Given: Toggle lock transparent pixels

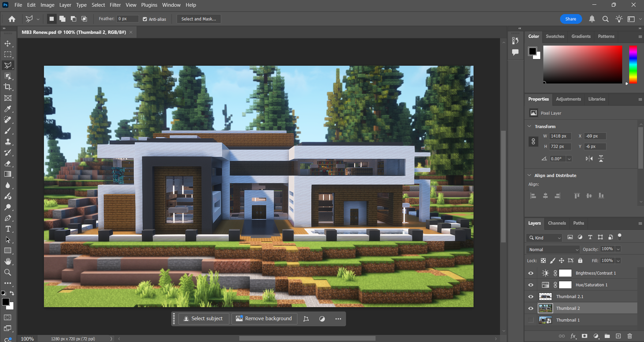Looking at the screenshot, I should click(x=543, y=261).
